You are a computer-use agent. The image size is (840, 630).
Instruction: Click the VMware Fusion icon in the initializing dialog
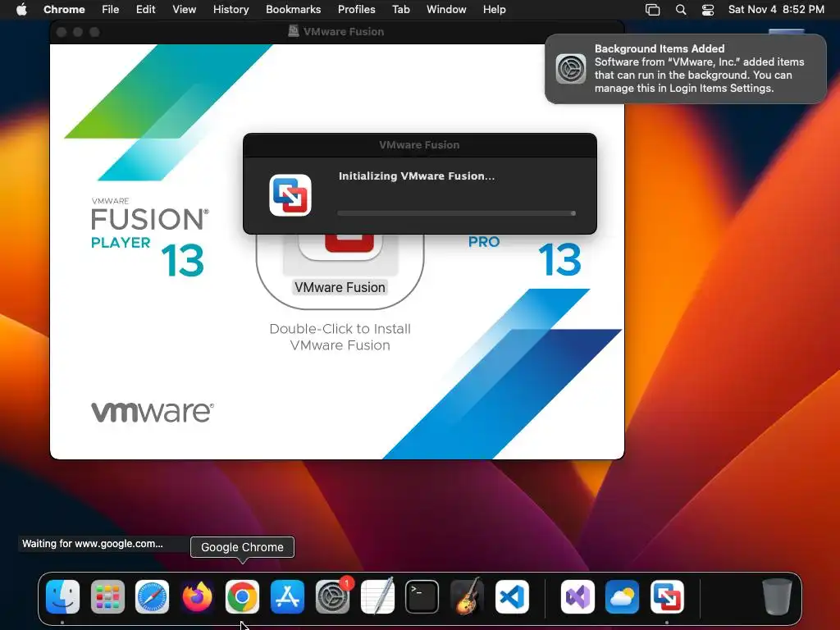click(x=290, y=195)
